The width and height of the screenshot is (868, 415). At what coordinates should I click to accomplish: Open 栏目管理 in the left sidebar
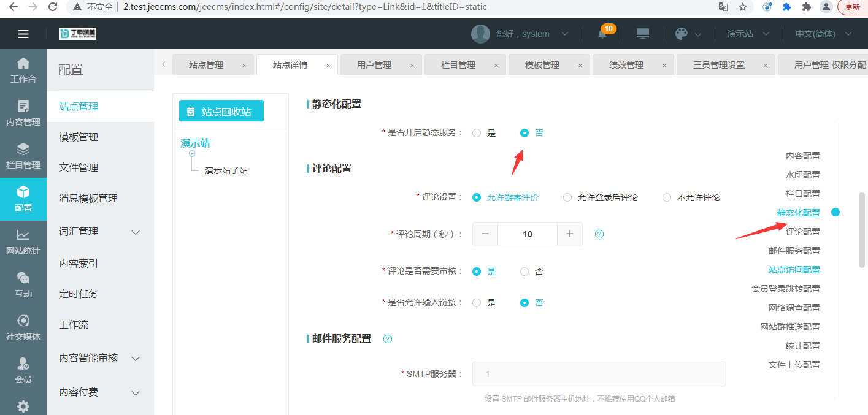pos(23,156)
